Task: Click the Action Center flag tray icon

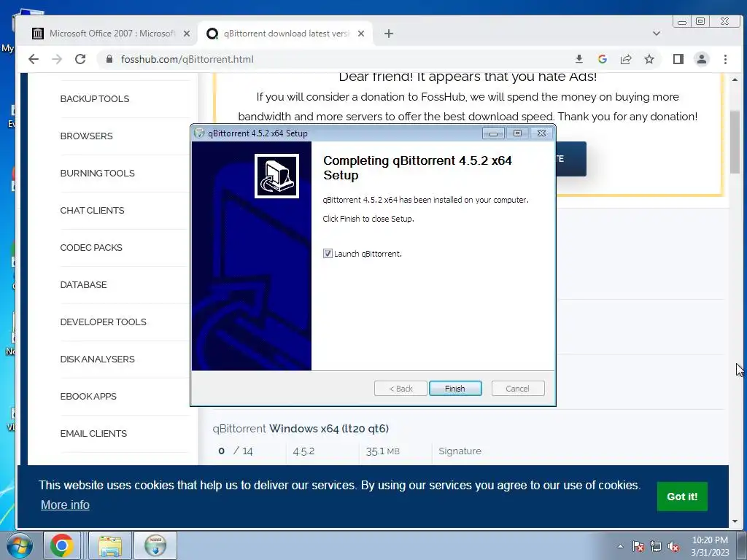Action: pyautogui.click(x=638, y=546)
